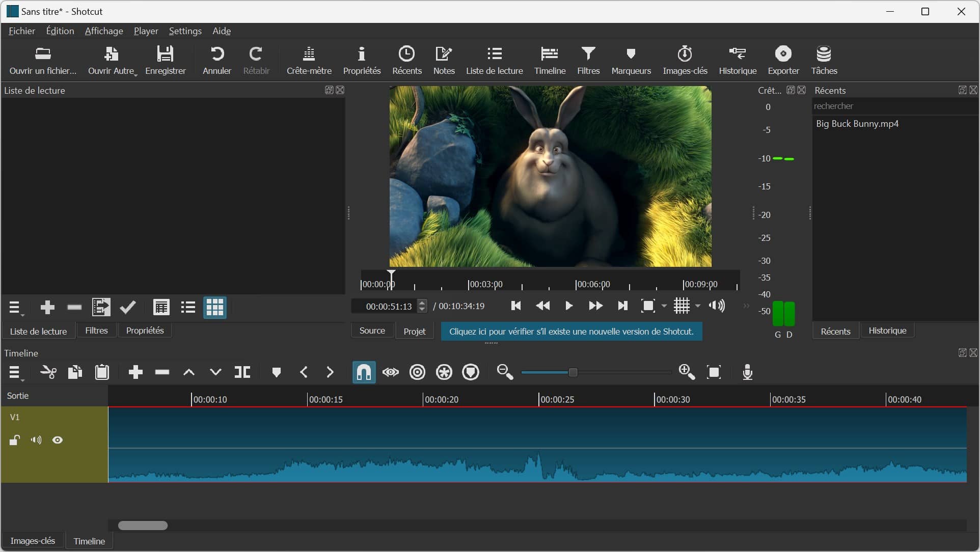Select the Ripple All Tracks icon
Viewport: 980px width, 552px height.
[x=444, y=372]
